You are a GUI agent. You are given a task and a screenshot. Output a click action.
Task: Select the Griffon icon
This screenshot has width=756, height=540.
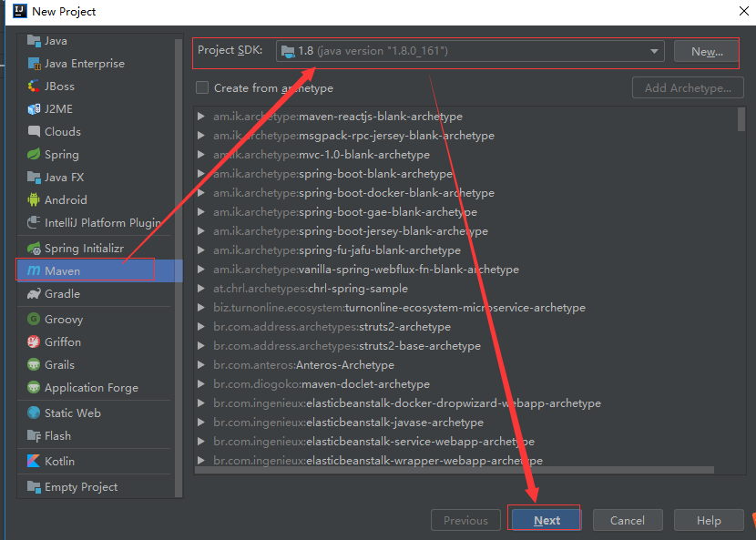tap(34, 341)
